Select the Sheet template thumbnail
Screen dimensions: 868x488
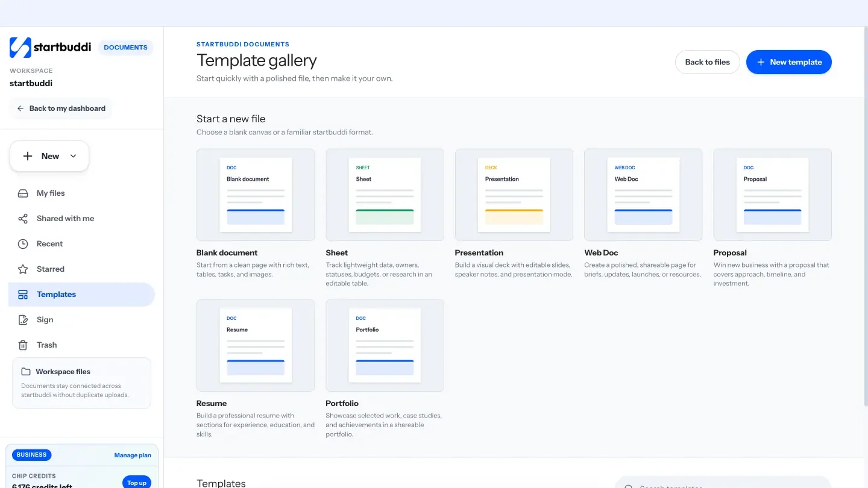pos(385,195)
